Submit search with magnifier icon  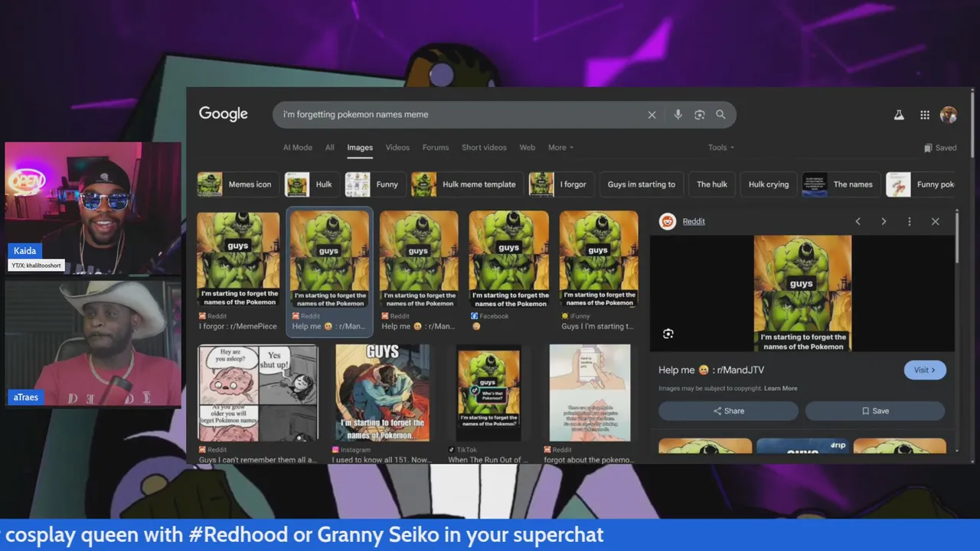click(720, 114)
